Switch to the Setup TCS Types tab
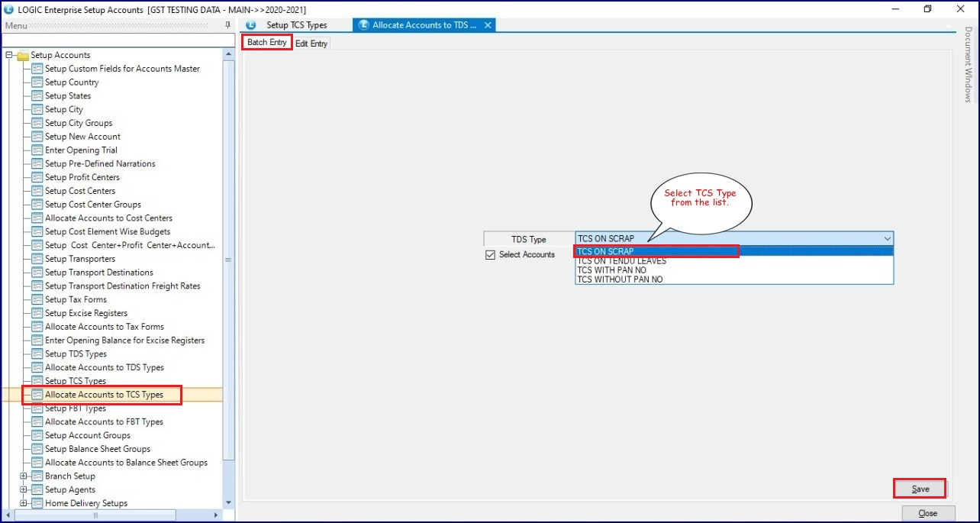The width and height of the screenshot is (980, 523). coord(296,25)
